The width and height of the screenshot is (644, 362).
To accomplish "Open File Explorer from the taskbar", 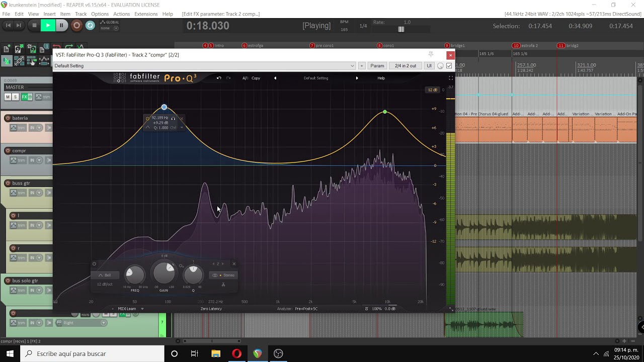I will coord(216,354).
